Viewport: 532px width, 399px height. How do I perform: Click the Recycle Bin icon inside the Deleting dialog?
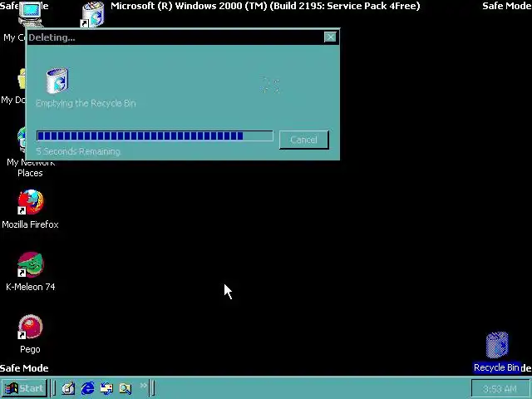(x=57, y=81)
